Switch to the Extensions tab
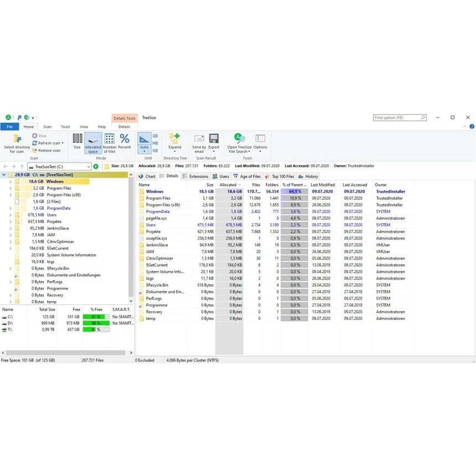This screenshot has width=476, height=476. (195, 177)
